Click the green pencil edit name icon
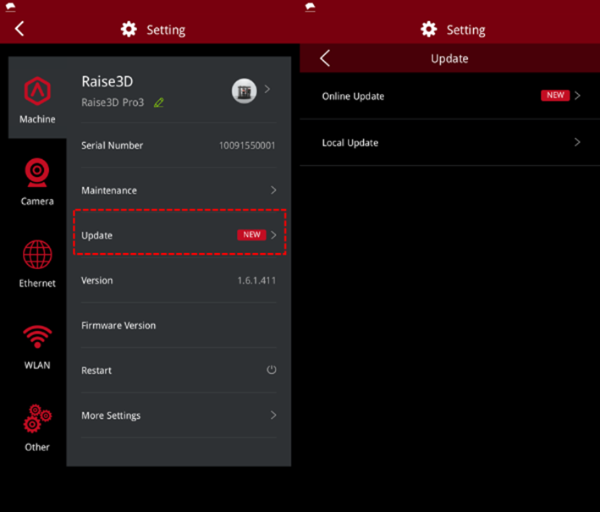Screen dimensions: 600x512 pyautogui.click(x=159, y=102)
